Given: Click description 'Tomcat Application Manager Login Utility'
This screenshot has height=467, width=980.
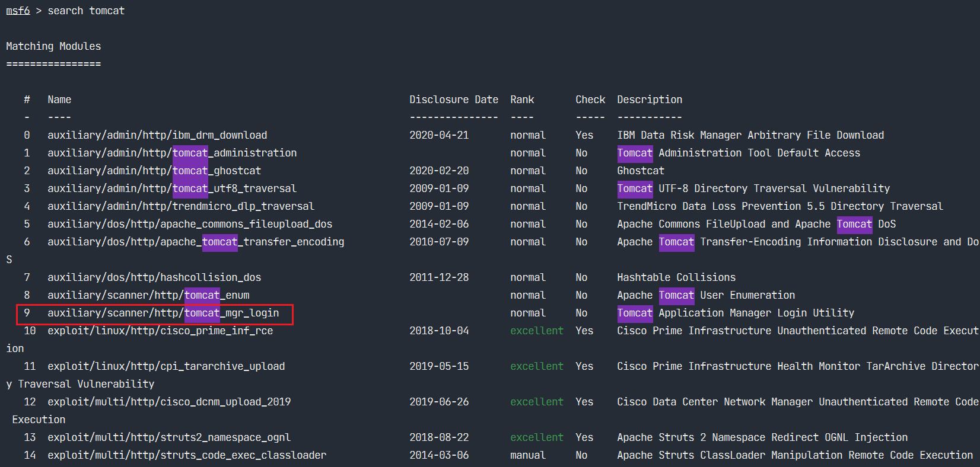Looking at the screenshot, I should pos(736,313).
